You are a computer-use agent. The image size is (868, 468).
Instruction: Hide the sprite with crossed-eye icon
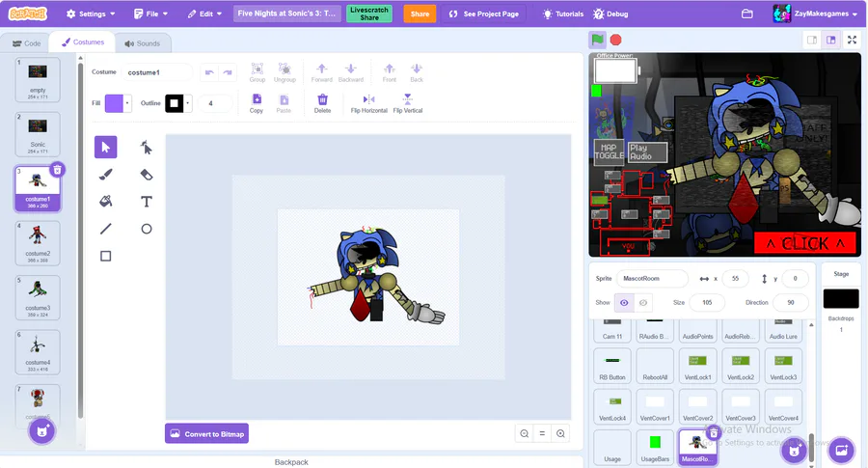[642, 302]
